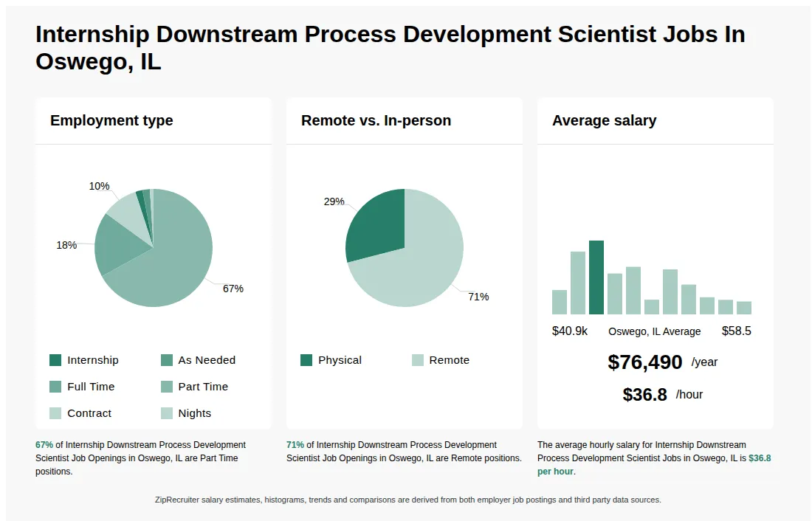This screenshot has height=521, width=812.
Task: Click the '$36.8' hourly salary value
Action: point(644,395)
